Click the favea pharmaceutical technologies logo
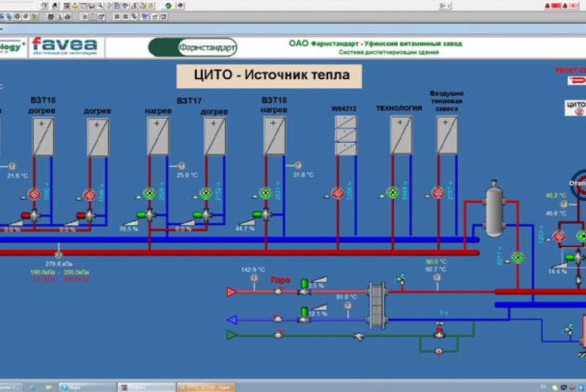This screenshot has width=586, height=392. point(65,46)
